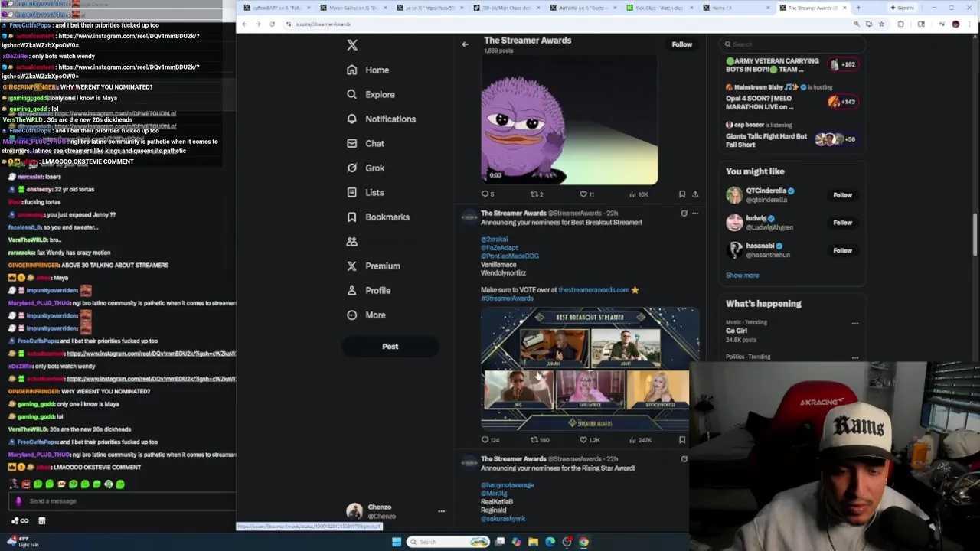Switch to the Myron Gaines on X tab

(x=352, y=8)
